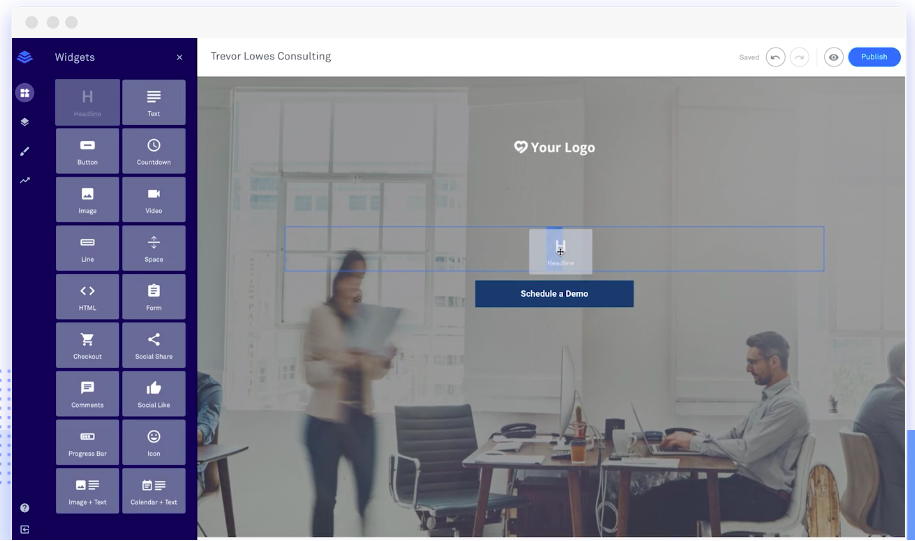
Task: Select the Text widget
Action: pos(154,102)
